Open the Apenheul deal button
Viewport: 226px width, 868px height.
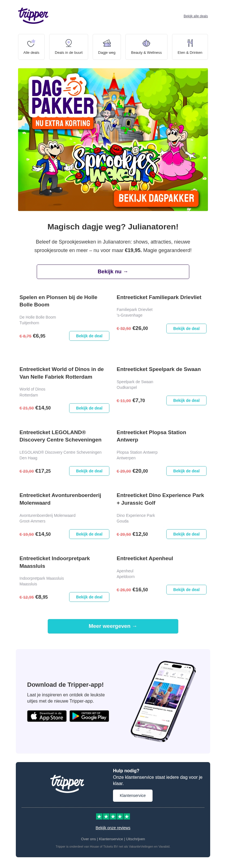186,589
